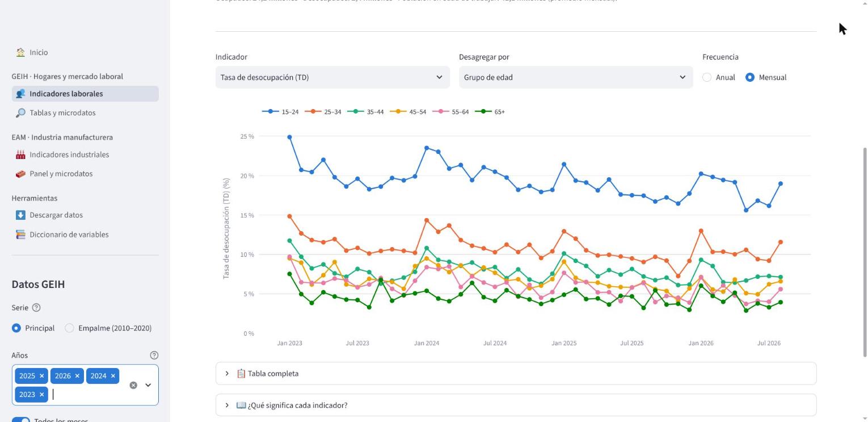Click the page vertical scrollbar
Image resolution: width=868 pixels, height=422 pixels.
[865, 253]
